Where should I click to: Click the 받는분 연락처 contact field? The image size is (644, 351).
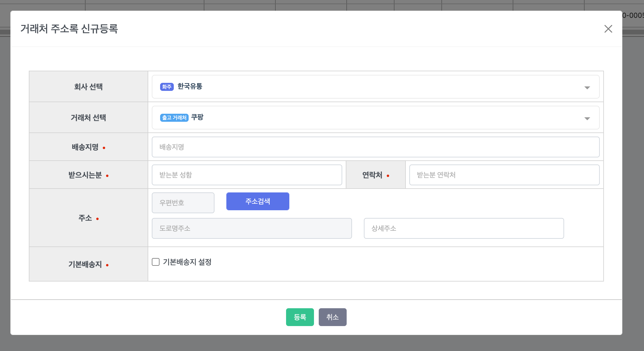pyautogui.click(x=504, y=175)
